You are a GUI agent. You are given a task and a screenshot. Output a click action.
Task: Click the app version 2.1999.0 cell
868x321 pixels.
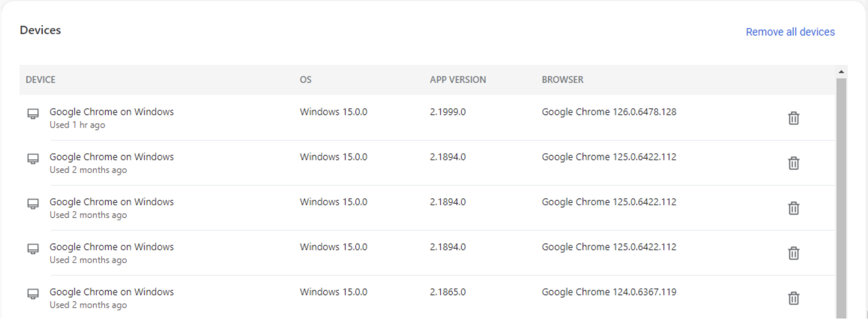[447, 112]
